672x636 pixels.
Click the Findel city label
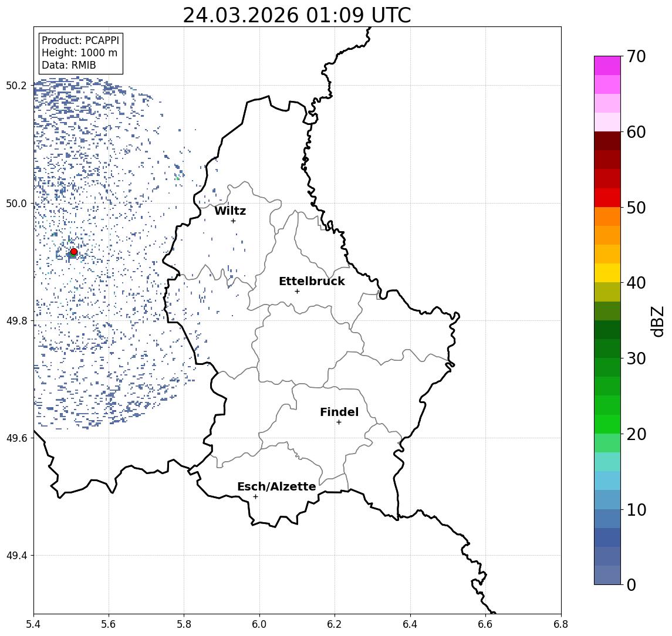coord(339,412)
